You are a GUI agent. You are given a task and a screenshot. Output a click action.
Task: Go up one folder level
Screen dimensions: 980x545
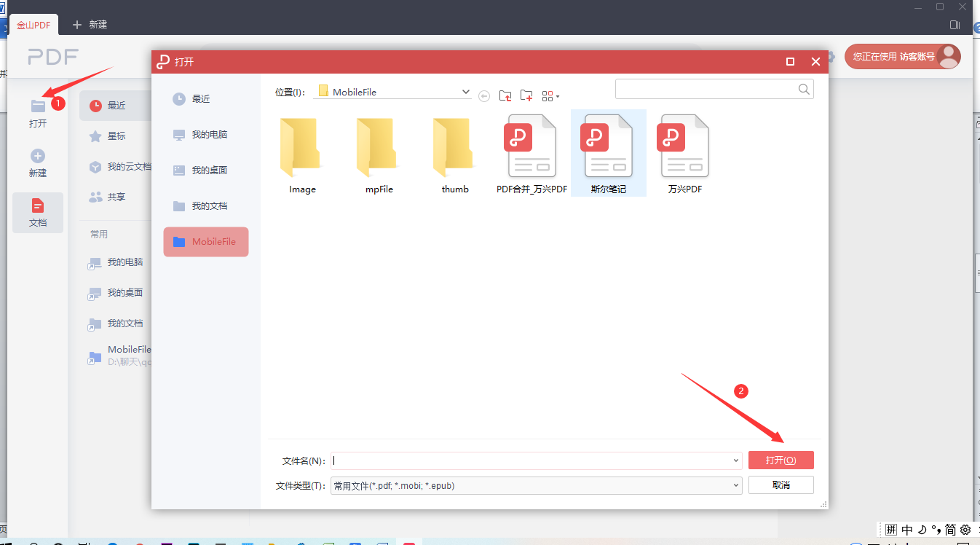pos(505,95)
